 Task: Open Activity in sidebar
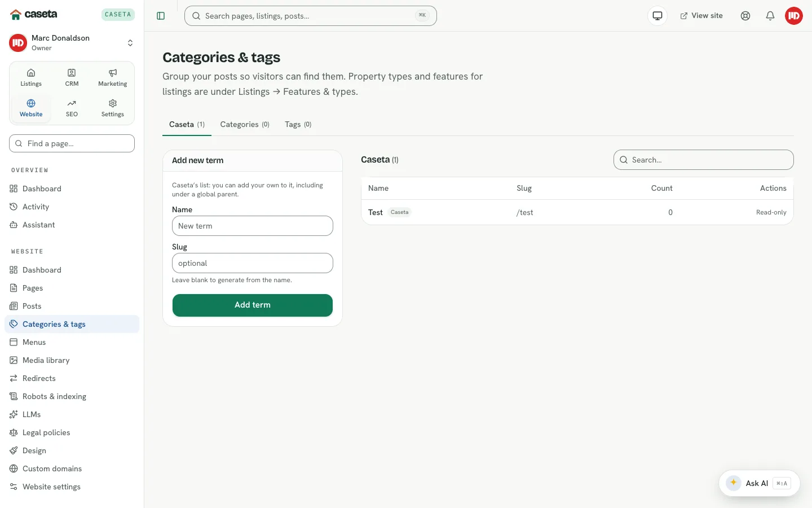point(72,207)
